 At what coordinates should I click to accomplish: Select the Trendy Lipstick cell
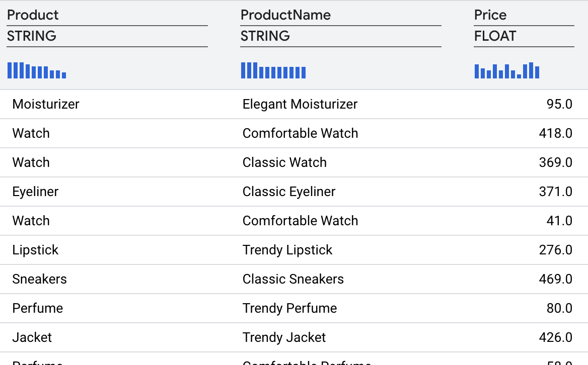pyautogui.click(x=287, y=250)
